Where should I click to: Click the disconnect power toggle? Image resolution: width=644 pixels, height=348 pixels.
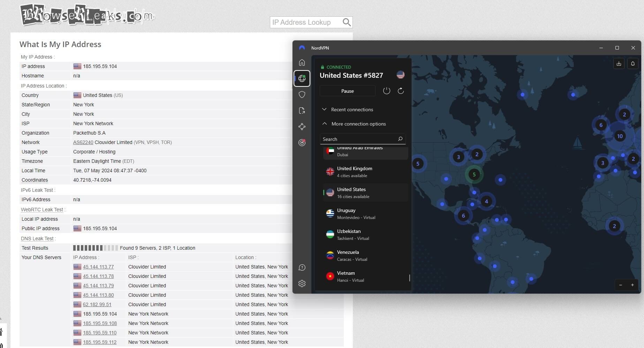click(387, 91)
